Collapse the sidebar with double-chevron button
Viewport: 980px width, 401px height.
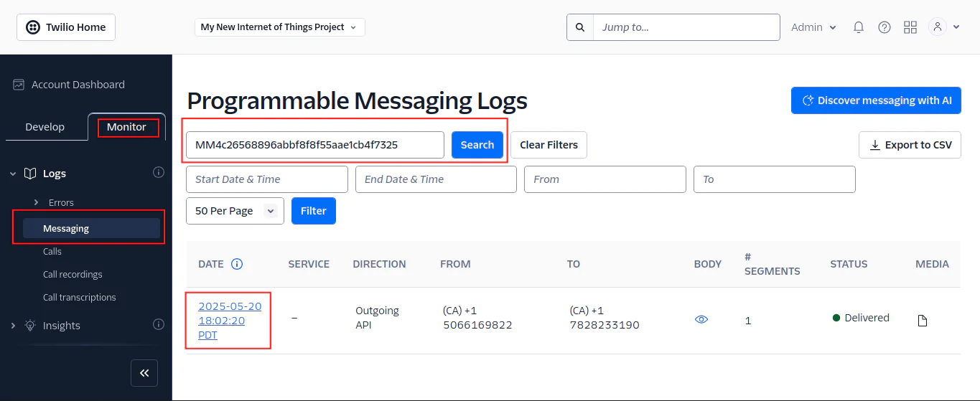144,373
